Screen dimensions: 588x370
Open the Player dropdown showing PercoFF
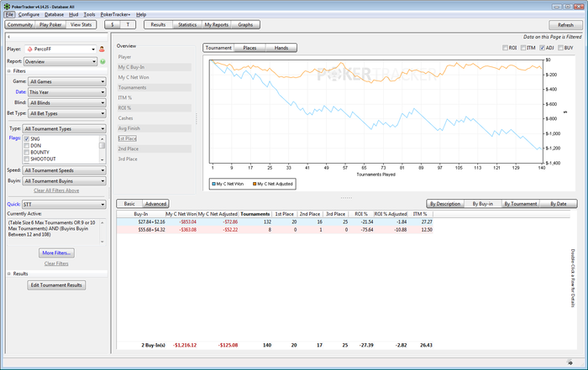[x=60, y=49]
